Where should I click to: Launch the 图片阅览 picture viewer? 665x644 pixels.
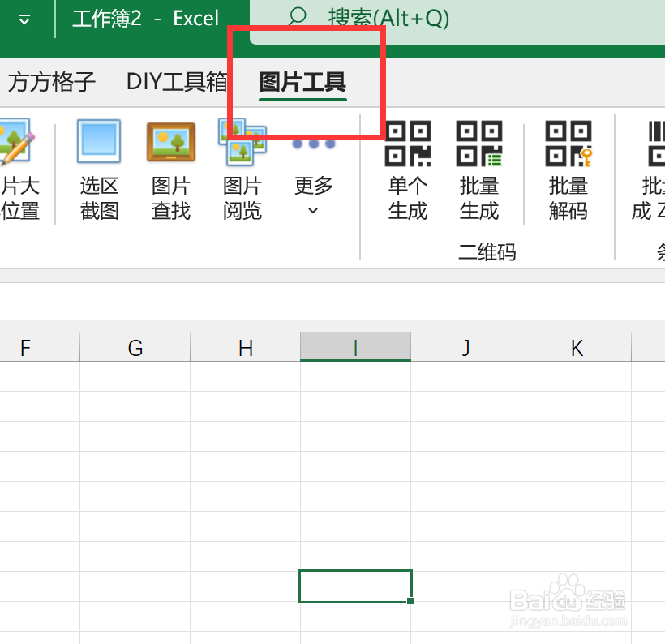tap(242, 170)
